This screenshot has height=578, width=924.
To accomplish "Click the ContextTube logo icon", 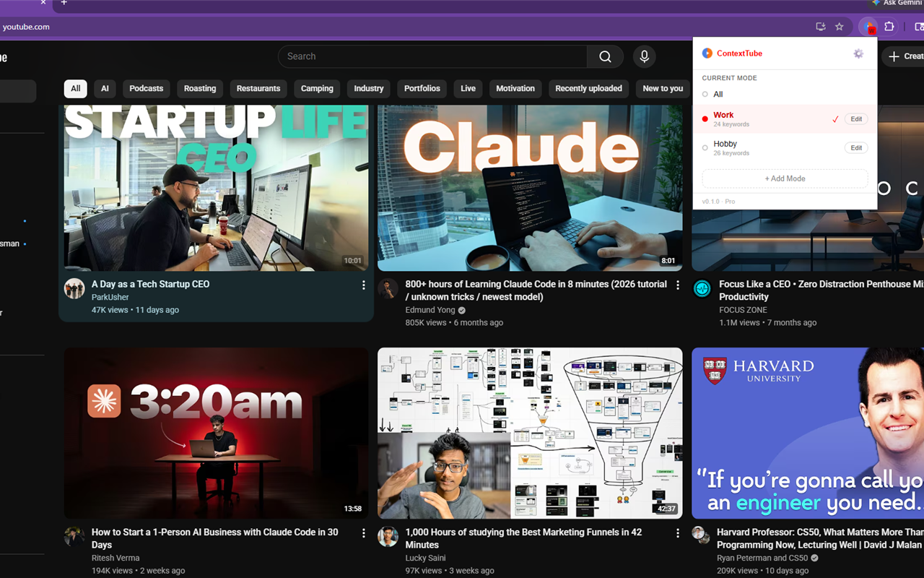I will click(707, 53).
